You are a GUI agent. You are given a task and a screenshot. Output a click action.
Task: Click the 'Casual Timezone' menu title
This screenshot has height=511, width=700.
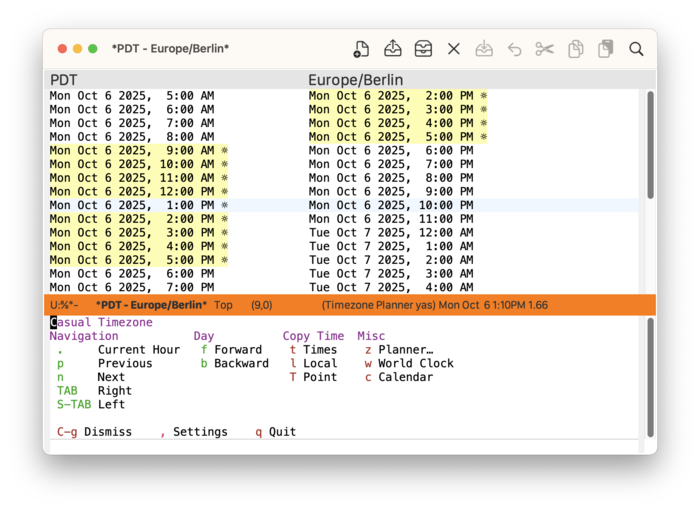101,322
